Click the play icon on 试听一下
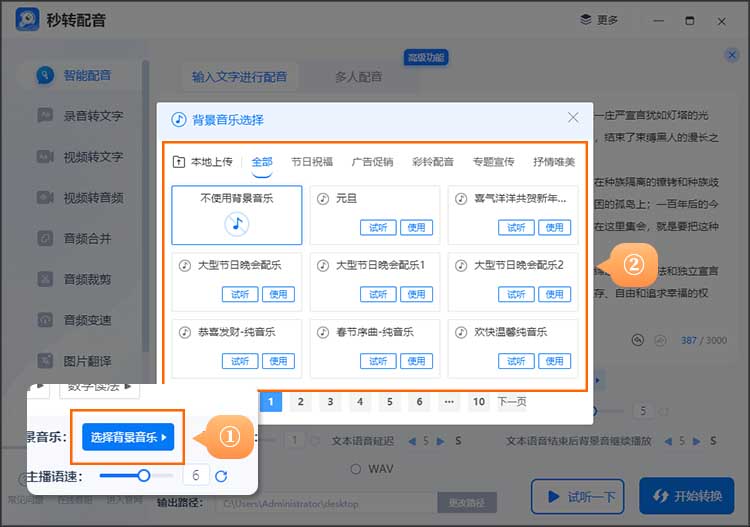Viewport: 750px width, 527px height. tap(553, 496)
